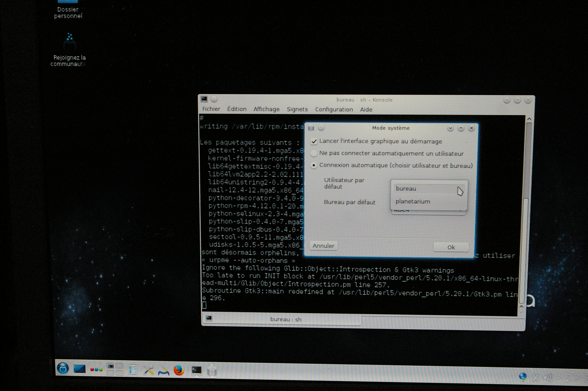The width and height of the screenshot is (588, 391).
Task: Toggle Lancer l'interface graphique au démarrage checkbox
Action: coord(314,141)
